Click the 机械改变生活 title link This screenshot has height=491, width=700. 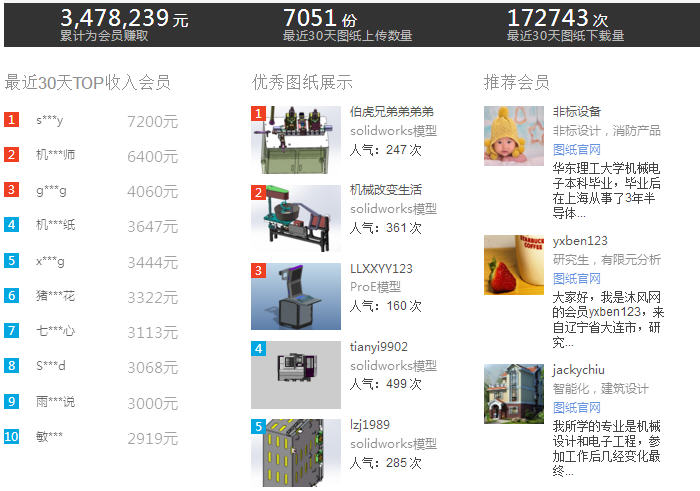click(386, 190)
